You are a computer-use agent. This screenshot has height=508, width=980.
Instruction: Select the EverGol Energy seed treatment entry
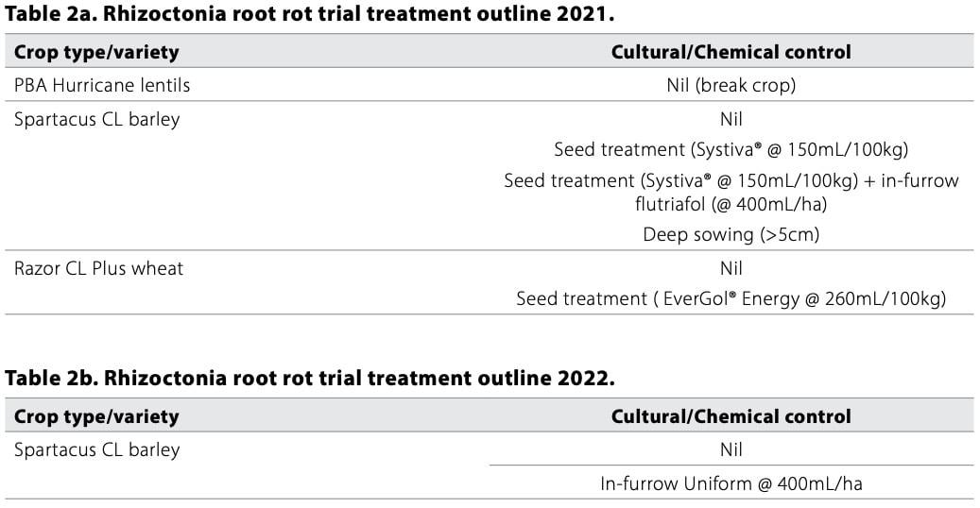731,298
